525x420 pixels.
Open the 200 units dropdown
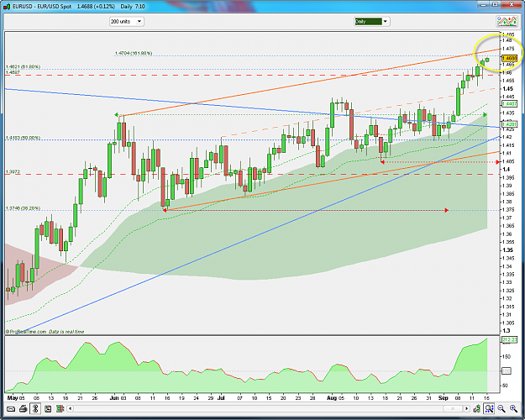(127, 22)
